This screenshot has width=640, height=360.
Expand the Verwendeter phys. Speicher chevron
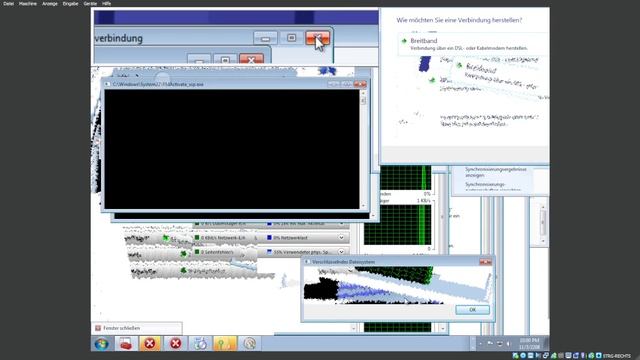point(341,252)
